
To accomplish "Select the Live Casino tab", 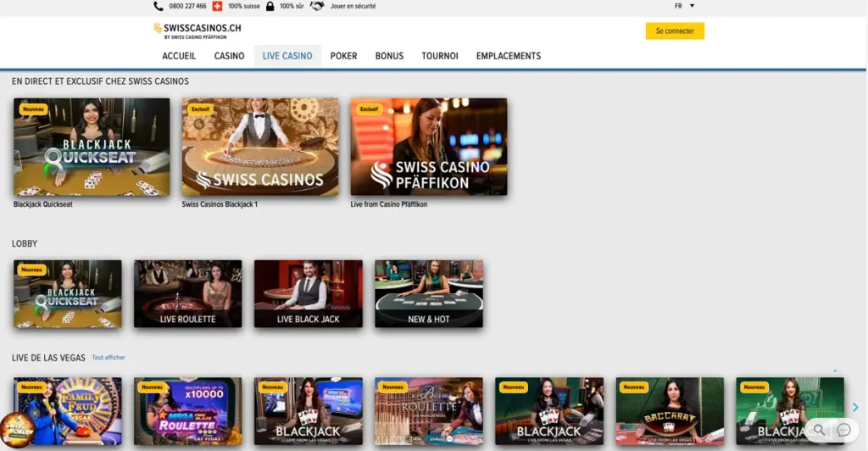I will click(287, 56).
